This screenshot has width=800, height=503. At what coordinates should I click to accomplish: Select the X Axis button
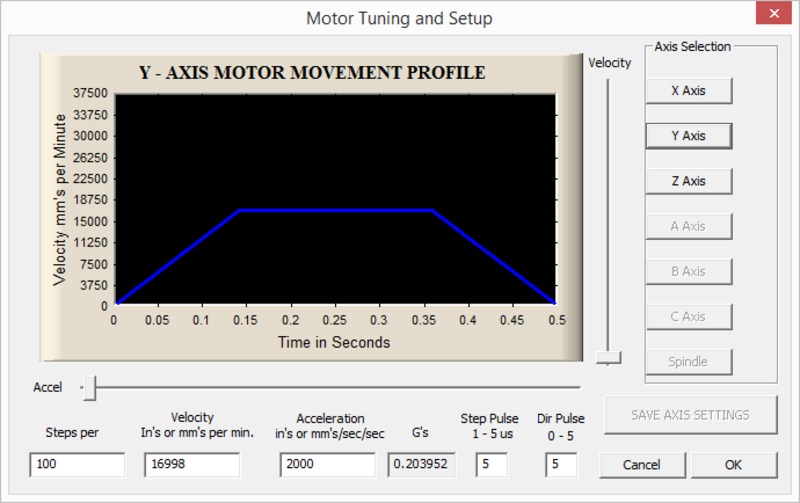pos(688,91)
